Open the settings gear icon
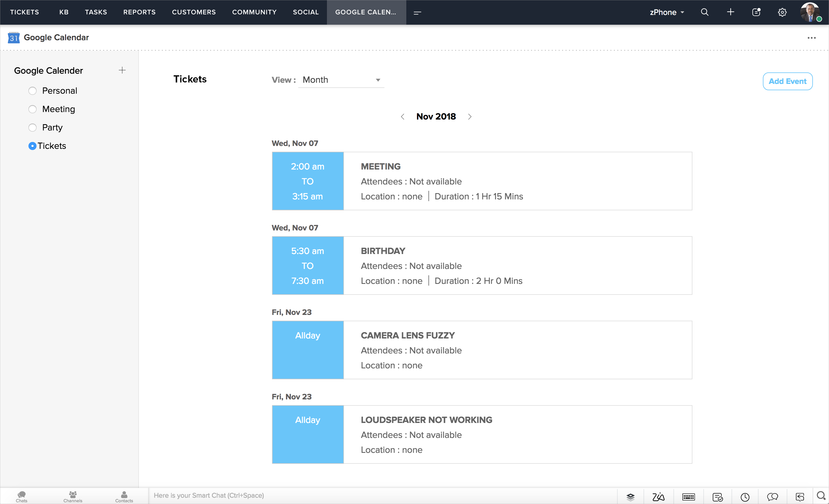The image size is (829, 504). [x=782, y=12]
